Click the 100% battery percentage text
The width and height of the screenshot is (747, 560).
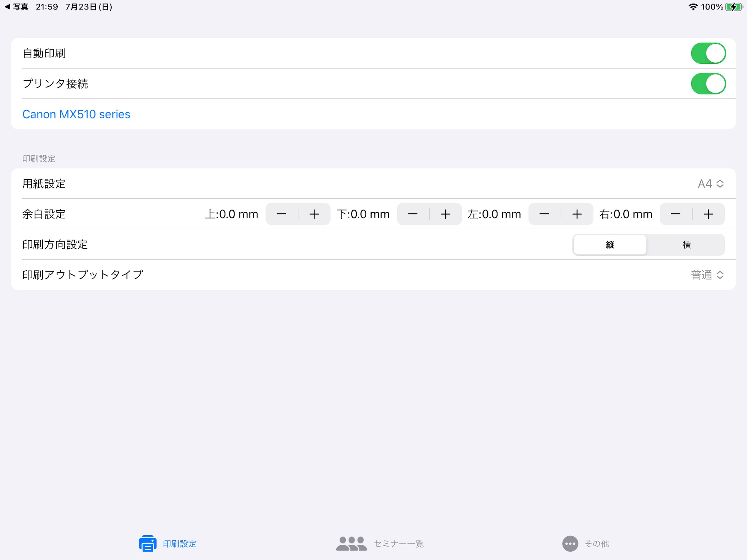[x=712, y=7]
